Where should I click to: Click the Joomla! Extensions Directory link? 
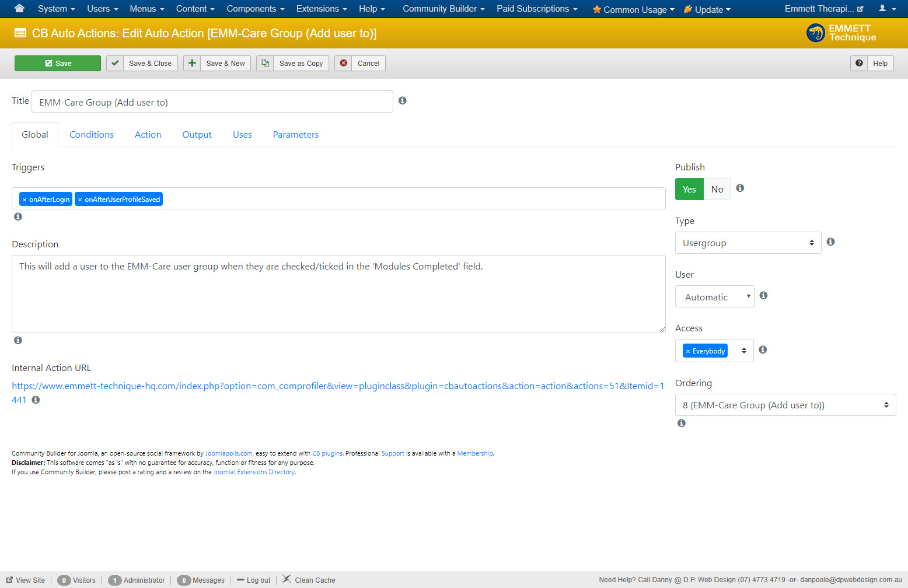point(254,472)
